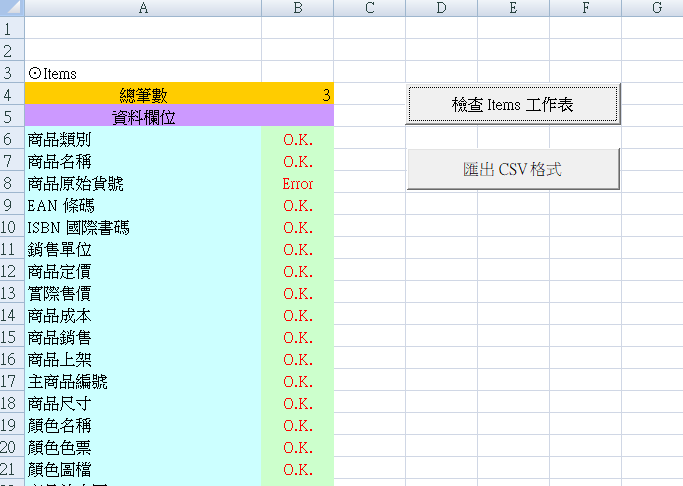Select the 商品類別 cell

click(143, 138)
